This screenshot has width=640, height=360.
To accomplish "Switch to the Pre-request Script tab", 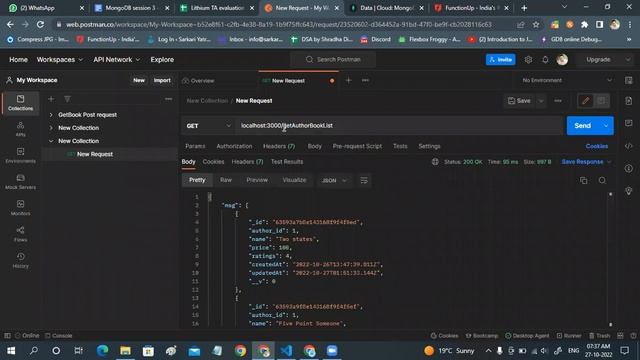I will click(357, 146).
